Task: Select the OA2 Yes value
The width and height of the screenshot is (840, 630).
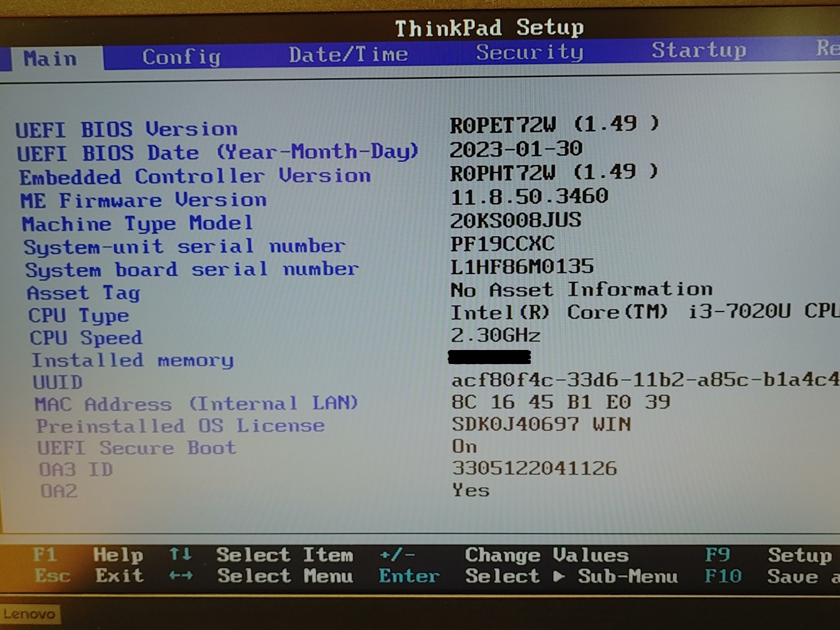Action: pyautogui.click(x=470, y=490)
